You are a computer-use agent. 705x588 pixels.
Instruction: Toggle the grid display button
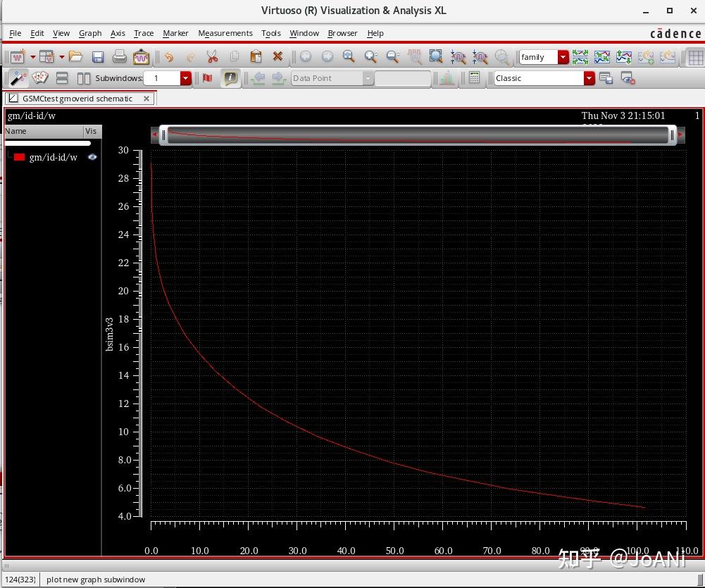[x=694, y=57]
